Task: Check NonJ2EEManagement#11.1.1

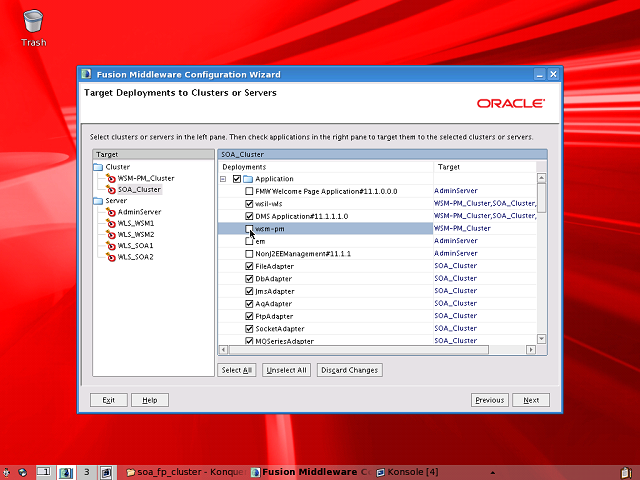Action: click(249, 253)
